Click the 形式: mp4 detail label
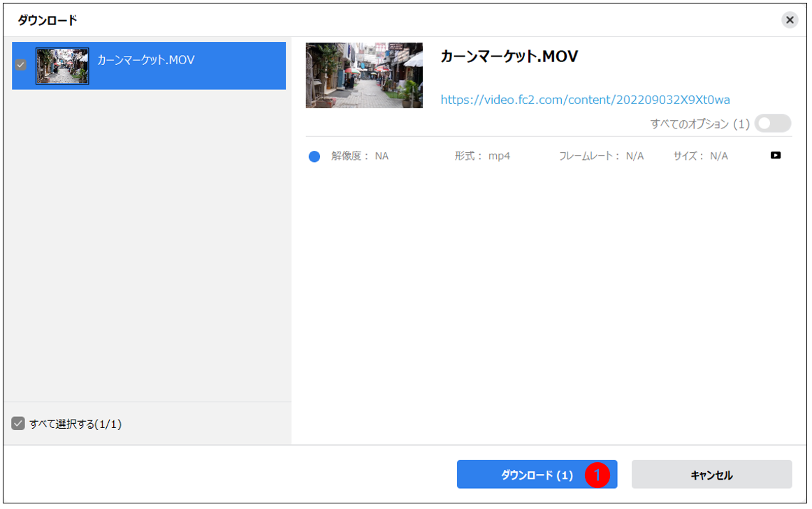This screenshot has height=509, width=812. point(482,156)
